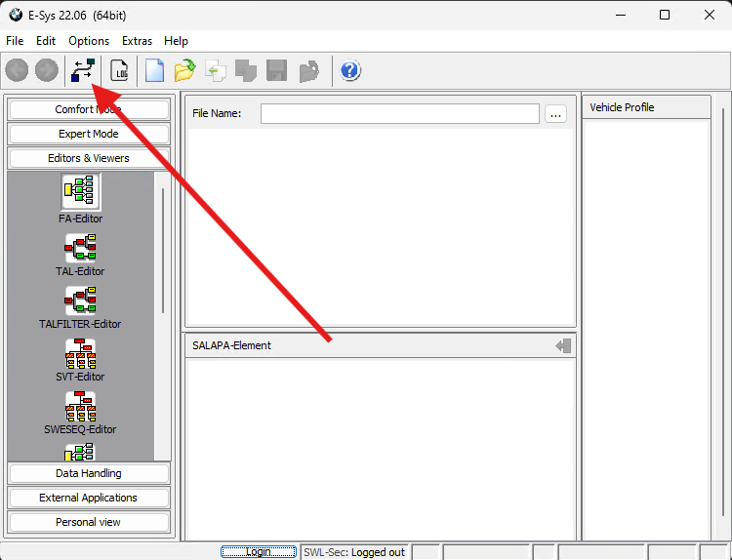
Task: Open the Help menu
Action: (176, 41)
